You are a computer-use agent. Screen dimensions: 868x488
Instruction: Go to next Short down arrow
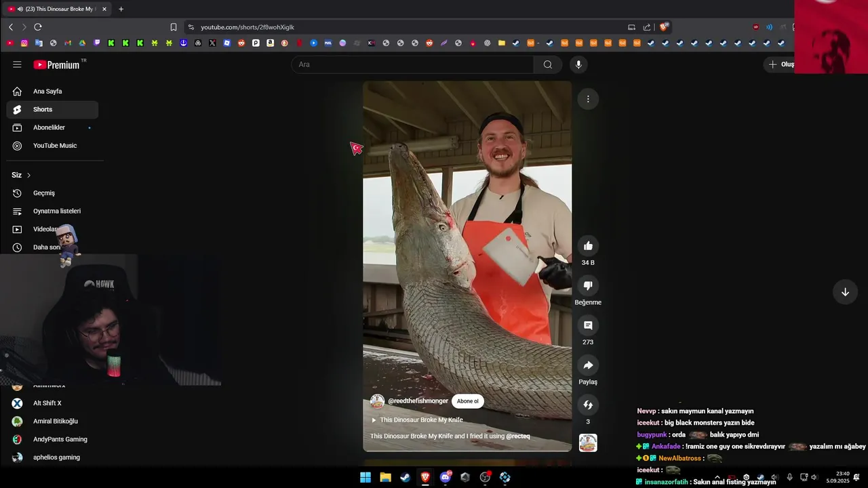click(x=845, y=292)
